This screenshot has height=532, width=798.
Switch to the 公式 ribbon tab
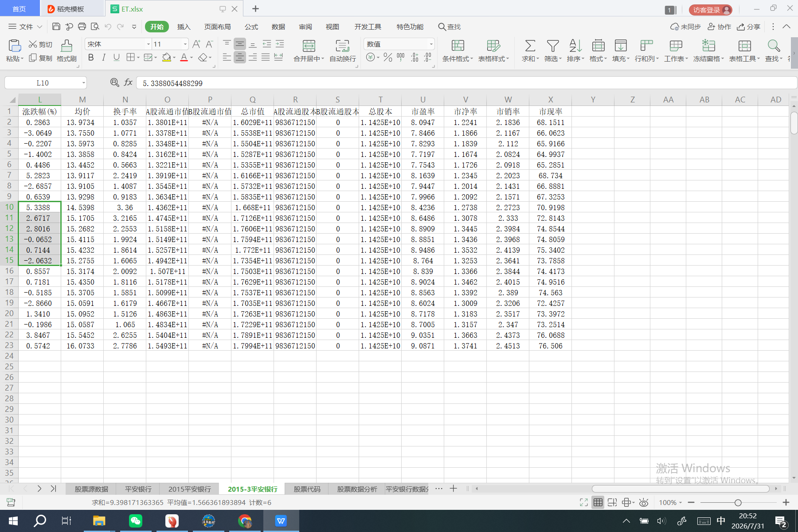tap(251, 27)
